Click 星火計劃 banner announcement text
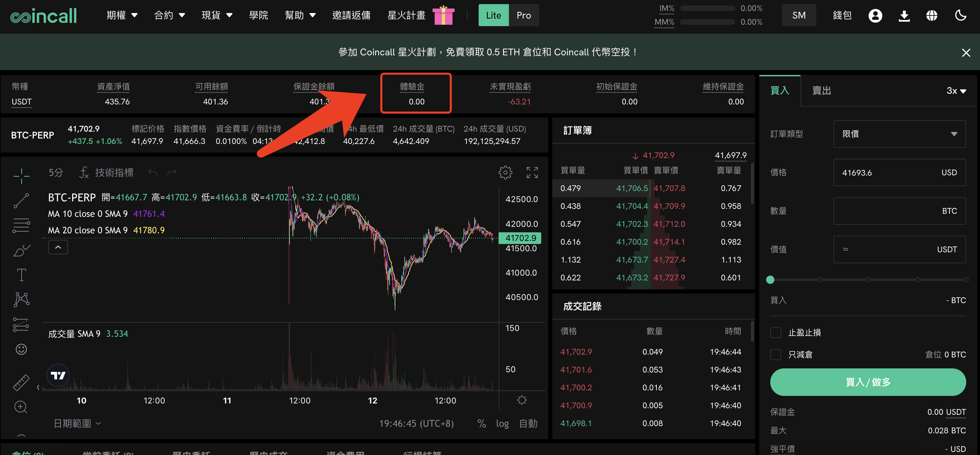The width and height of the screenshot is (980, 455). click(488, 52)
